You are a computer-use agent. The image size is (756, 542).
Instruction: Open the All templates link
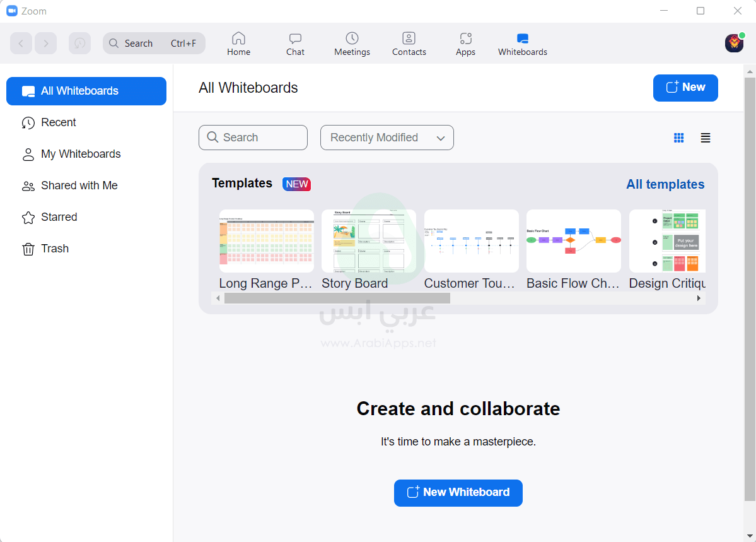665,184
